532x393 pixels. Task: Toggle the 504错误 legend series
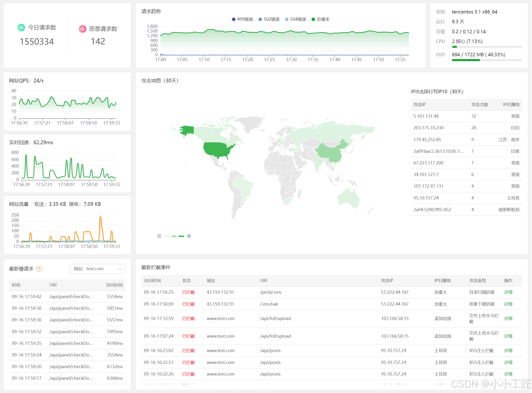[x=295, y=19]
